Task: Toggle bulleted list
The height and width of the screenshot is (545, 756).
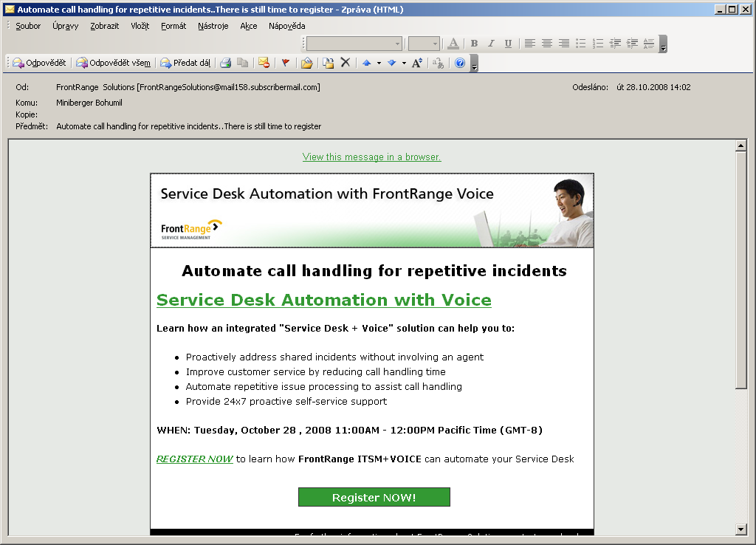Action: pyautogui.click(x=581, y=44)
